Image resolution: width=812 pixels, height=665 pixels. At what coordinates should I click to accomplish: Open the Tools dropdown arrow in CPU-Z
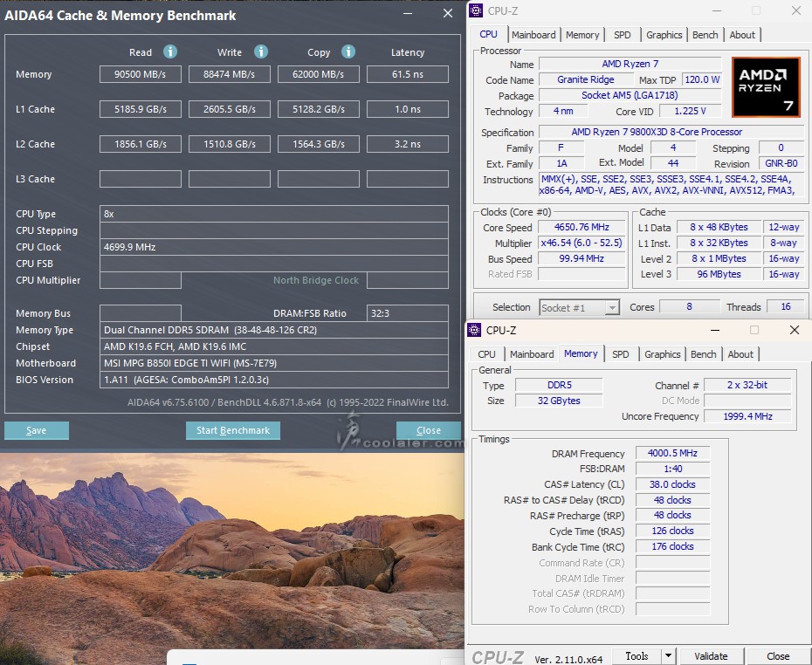(x=668, y=656)
